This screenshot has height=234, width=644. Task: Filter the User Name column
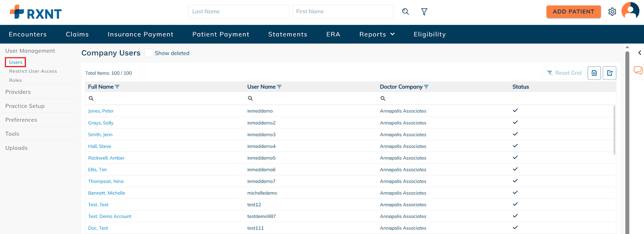[279, 87]
